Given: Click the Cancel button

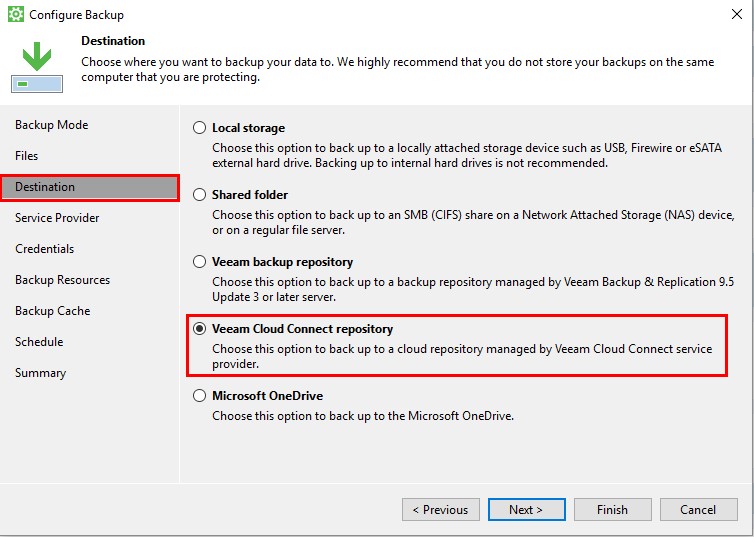Looking at the screenshot, I should coord(698,510).
